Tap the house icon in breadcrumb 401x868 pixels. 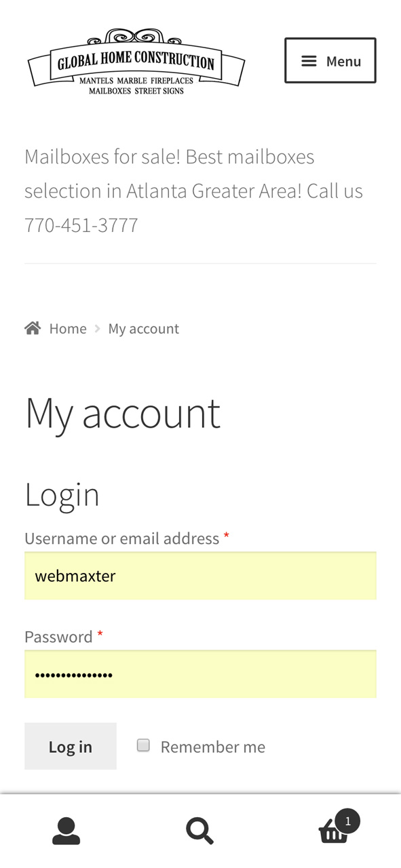(x=33, y=328)
